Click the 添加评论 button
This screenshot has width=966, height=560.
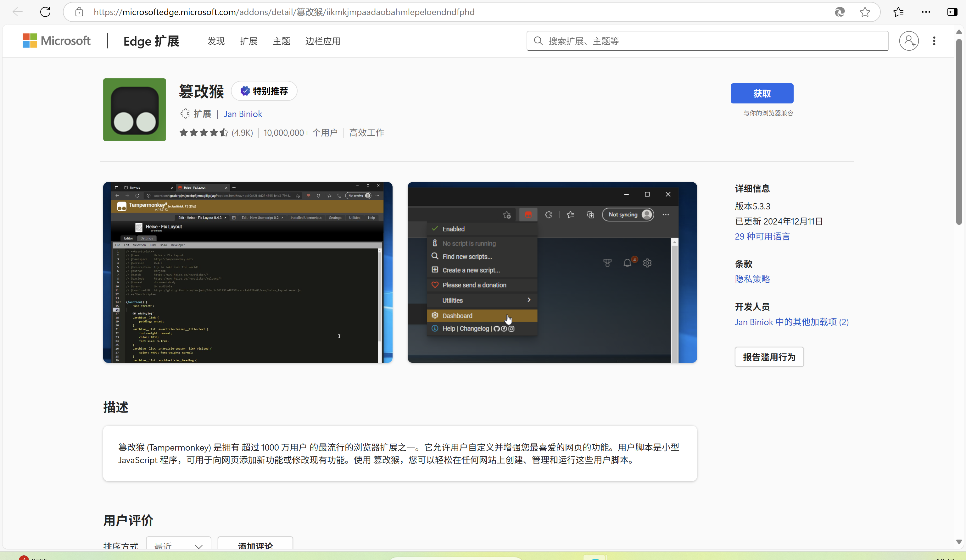(x=255, y=543)
